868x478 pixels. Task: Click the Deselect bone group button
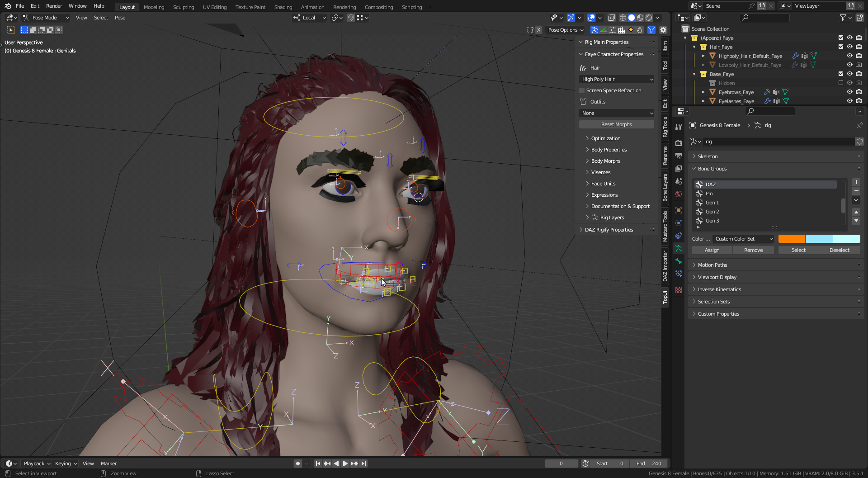840,250
